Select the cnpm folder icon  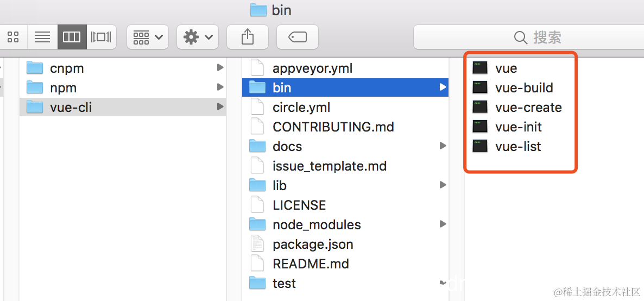click(x=35, y=68)
